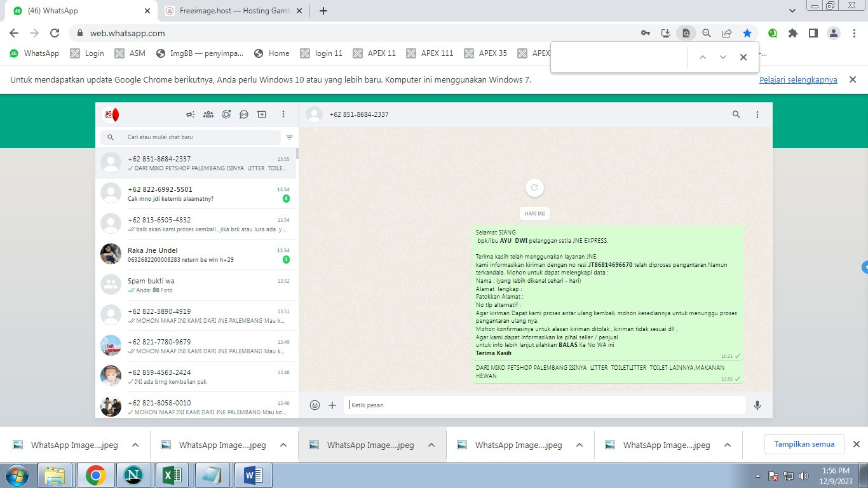
Task: Search inside the open conversation
Action: pos(736,114)
